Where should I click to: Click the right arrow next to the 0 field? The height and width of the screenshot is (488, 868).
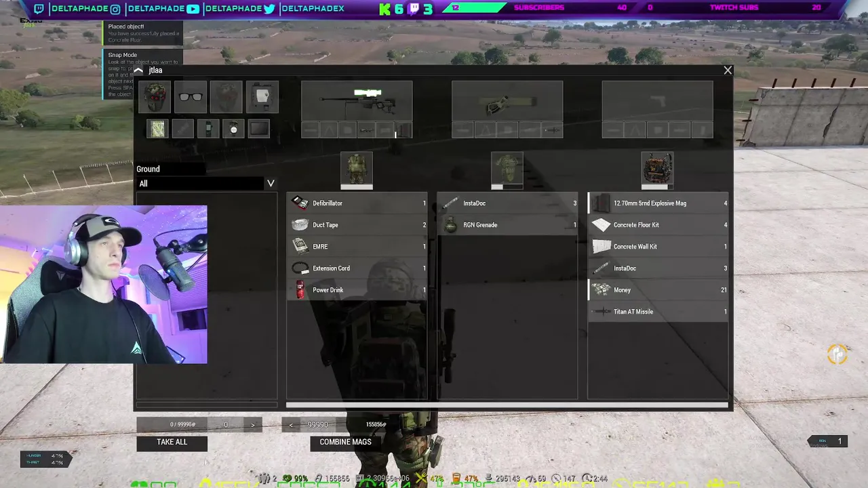253,425
